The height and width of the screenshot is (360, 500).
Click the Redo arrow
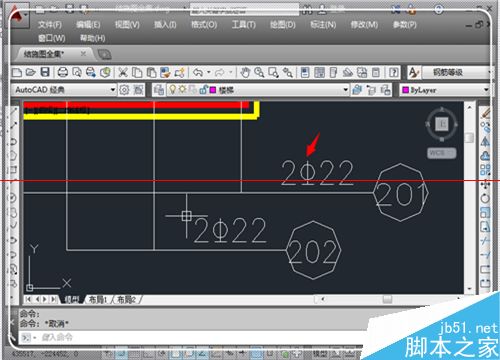pos(220,72)
